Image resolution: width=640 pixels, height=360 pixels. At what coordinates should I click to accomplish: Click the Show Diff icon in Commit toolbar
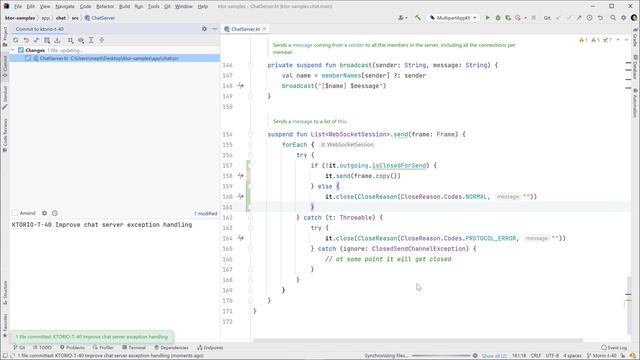(36, 40)
